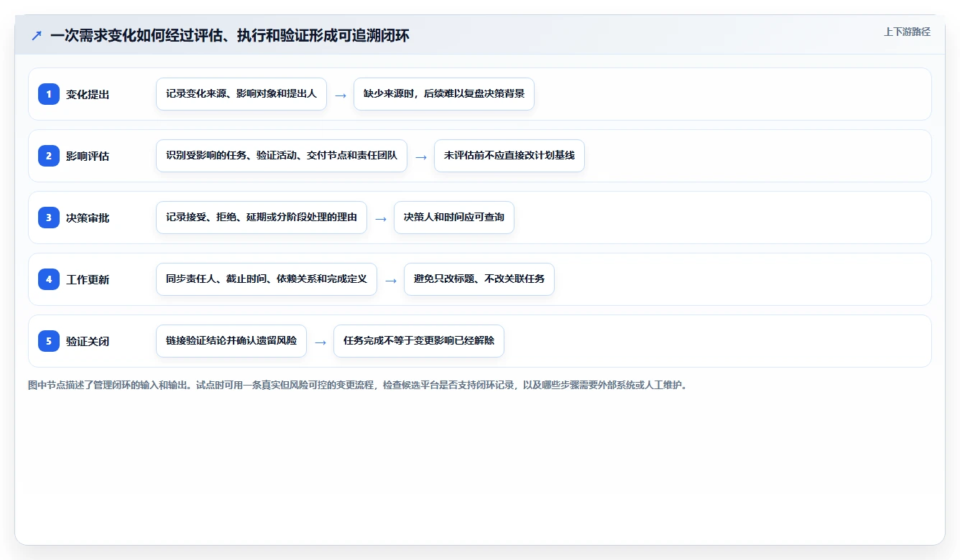Open the 记录接受、拒绝、延期或分阶段处理的理由 node
960x560 pixels.
(x=262, y=218)
